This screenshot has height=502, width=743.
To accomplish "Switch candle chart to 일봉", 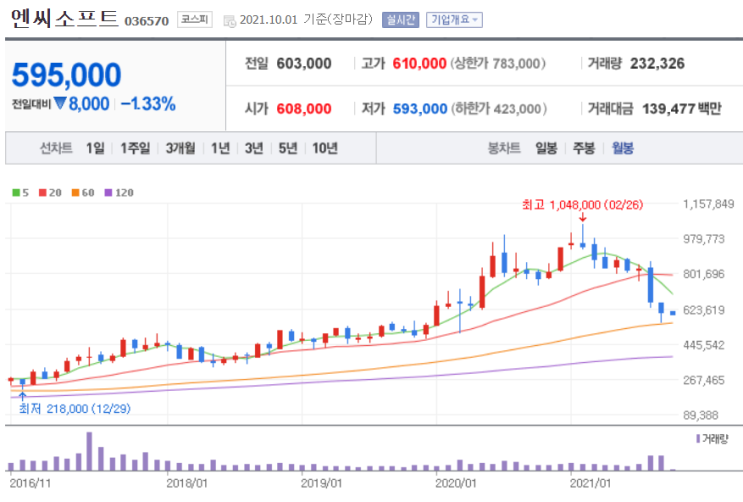I will [546, 148].
